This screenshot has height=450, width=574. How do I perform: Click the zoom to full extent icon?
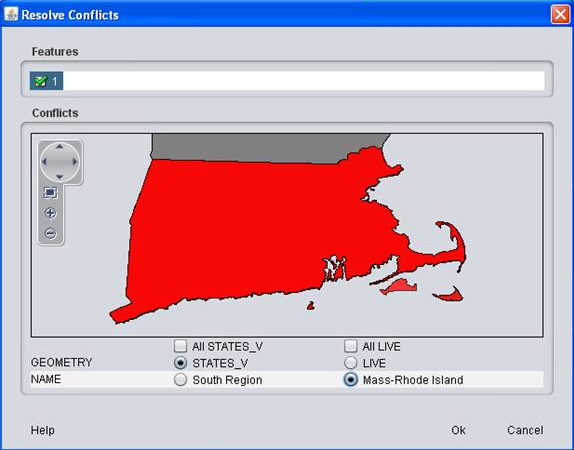point(51,192)
